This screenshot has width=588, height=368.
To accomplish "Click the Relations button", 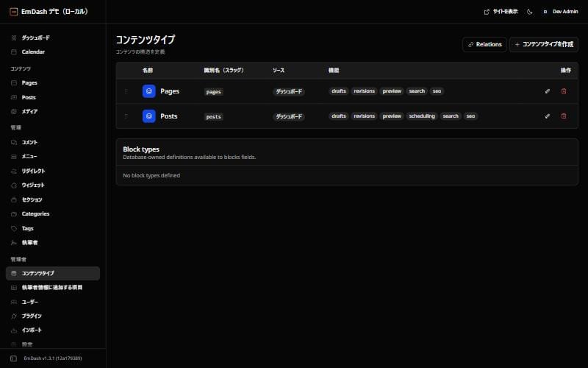I will tap(484, 44).
